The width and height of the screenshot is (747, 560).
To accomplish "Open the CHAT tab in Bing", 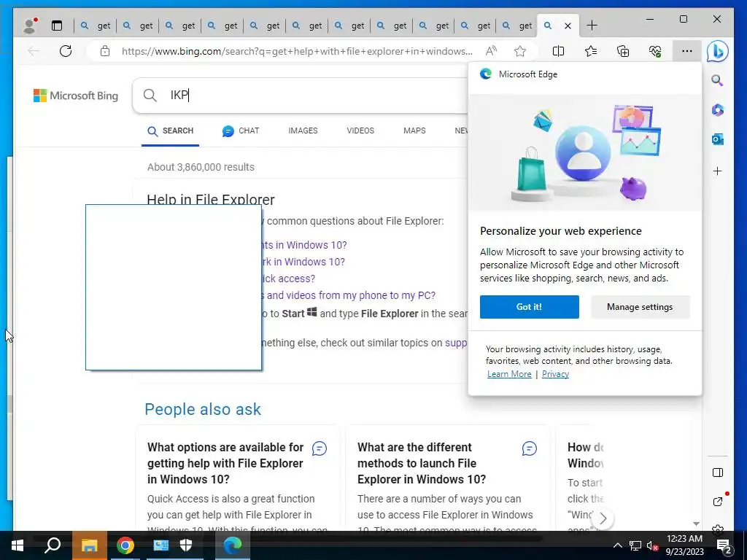I will click(241, 131).
